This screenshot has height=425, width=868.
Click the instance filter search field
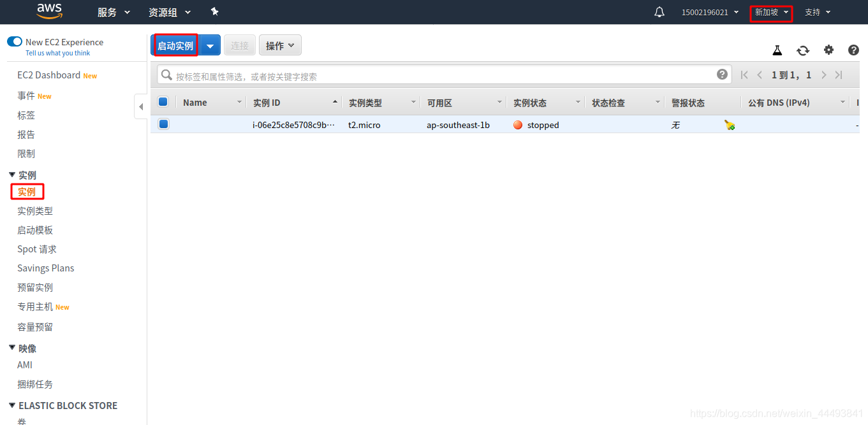click(445, 75)
